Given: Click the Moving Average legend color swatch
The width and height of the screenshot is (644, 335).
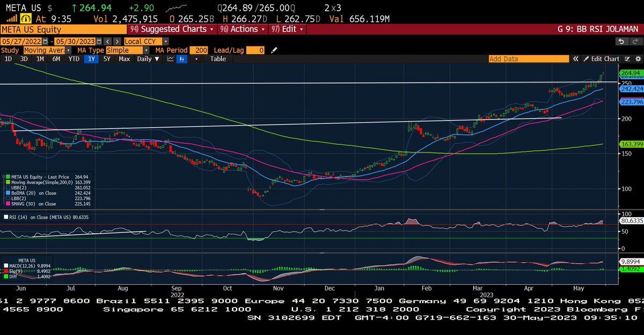Looking at the screenshot, I should coord(8,182).
